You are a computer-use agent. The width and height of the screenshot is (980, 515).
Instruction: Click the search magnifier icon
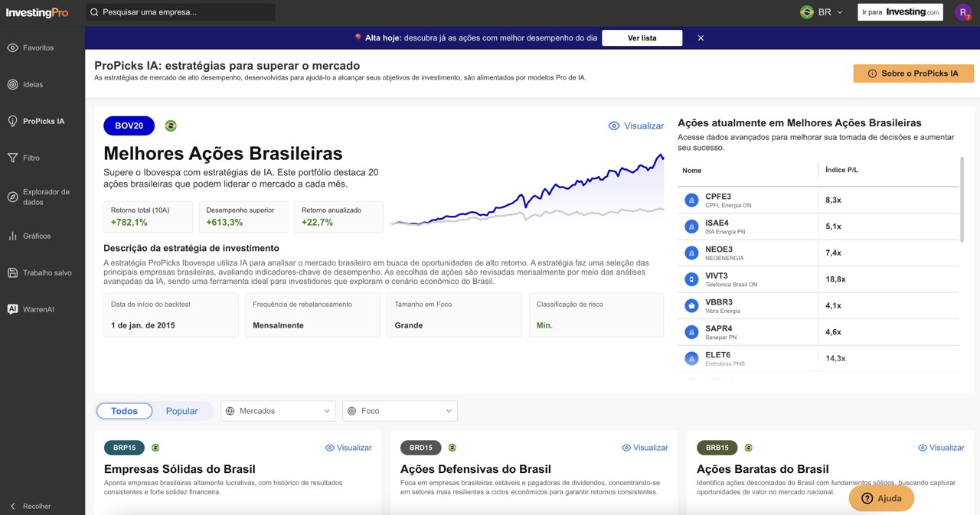[94, 12]
